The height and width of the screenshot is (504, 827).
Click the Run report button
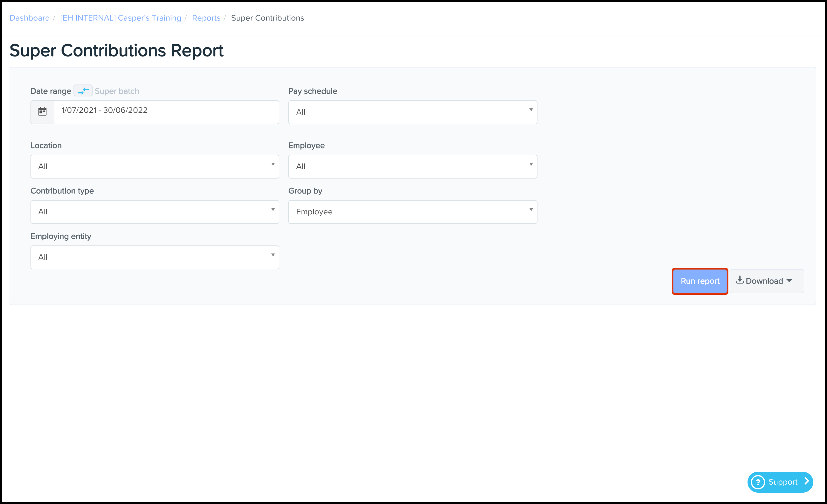tap(700, 281)
